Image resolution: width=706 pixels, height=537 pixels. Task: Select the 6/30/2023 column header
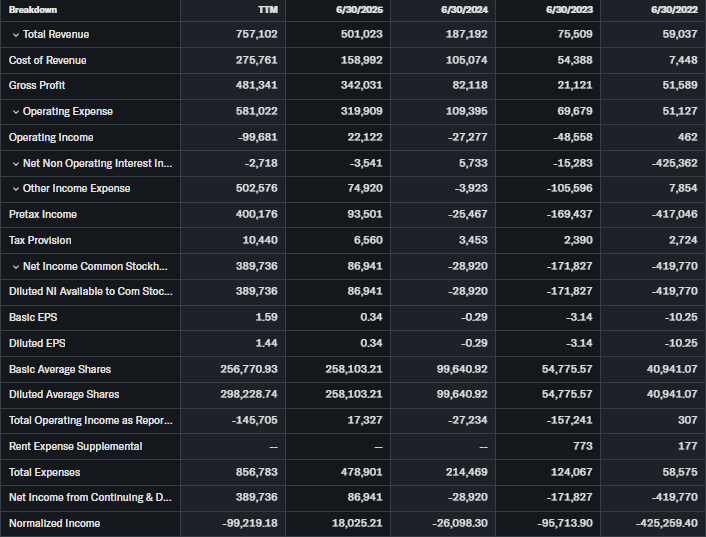click(569, 10)
